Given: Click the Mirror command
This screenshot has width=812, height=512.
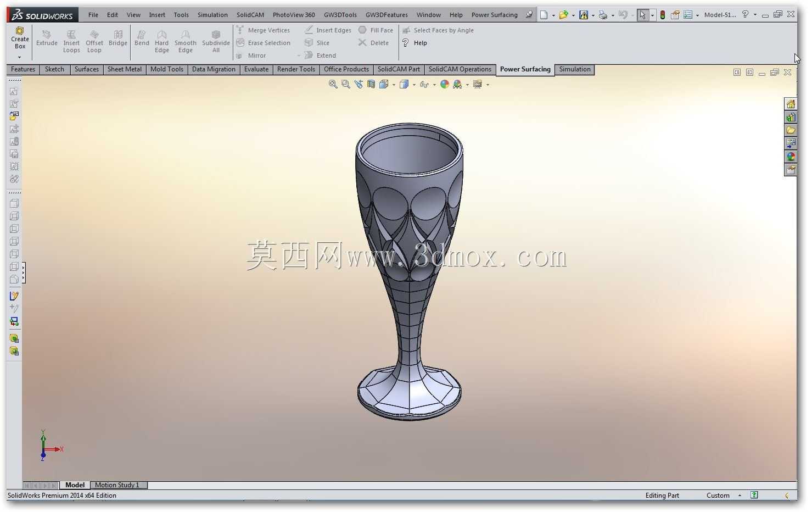Looking at the screenshot, I should 251,55.
